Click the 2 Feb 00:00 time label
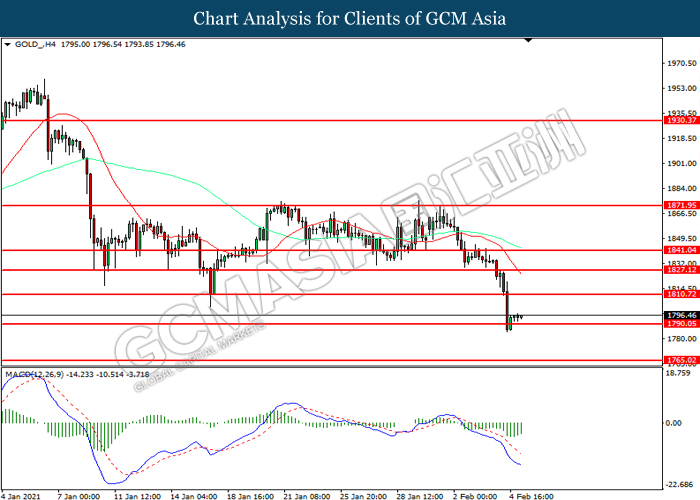 click(475, 496)
